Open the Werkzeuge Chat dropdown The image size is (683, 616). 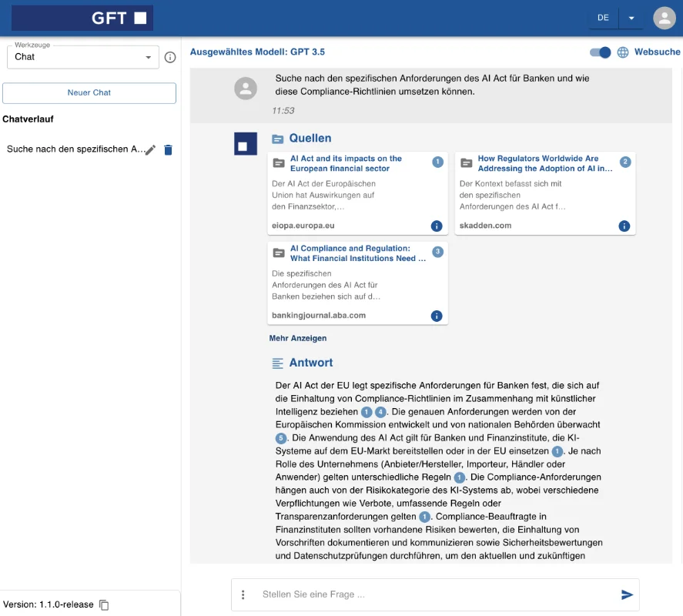[83, 57]
